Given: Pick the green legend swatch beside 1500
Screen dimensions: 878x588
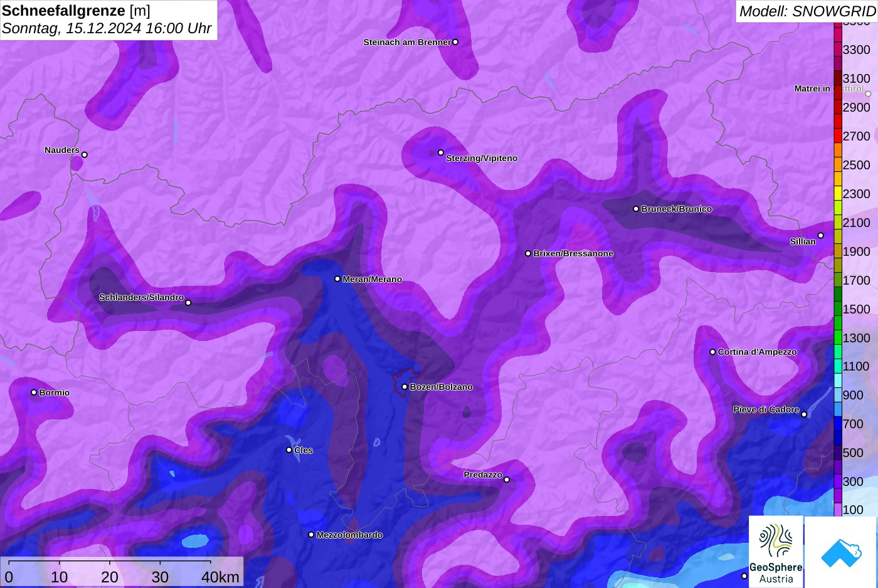Looking at the screenshot, I should pos(838,309).
